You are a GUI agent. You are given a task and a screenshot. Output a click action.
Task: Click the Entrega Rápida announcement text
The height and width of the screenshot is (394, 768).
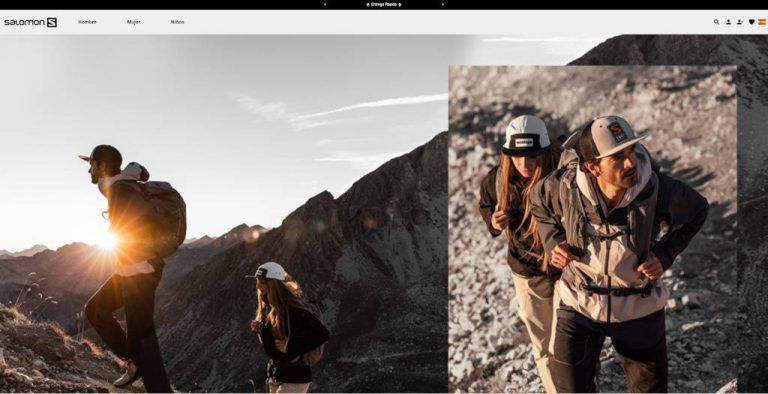point(384,4)
